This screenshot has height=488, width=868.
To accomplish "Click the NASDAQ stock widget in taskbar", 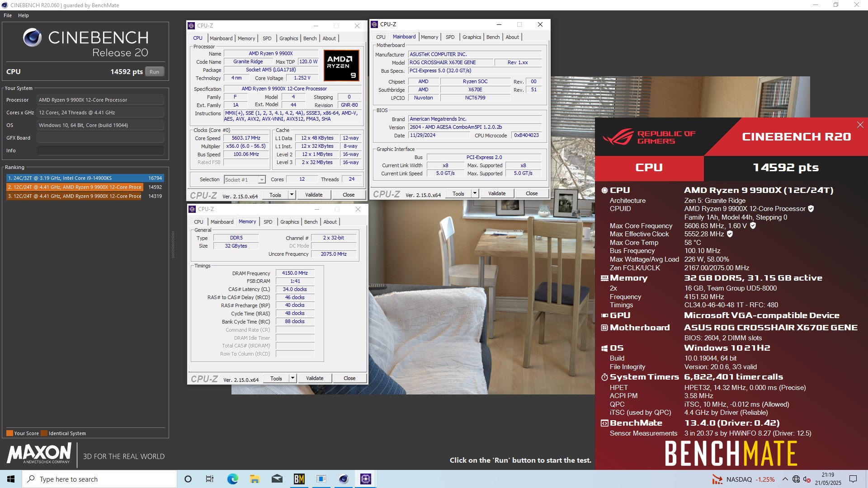I will pos(743,479).
